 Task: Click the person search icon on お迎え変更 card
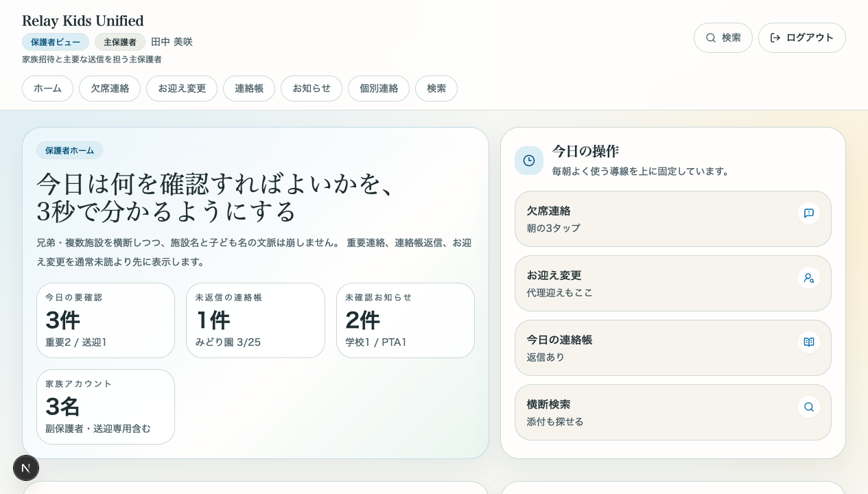tap(809, 278)
